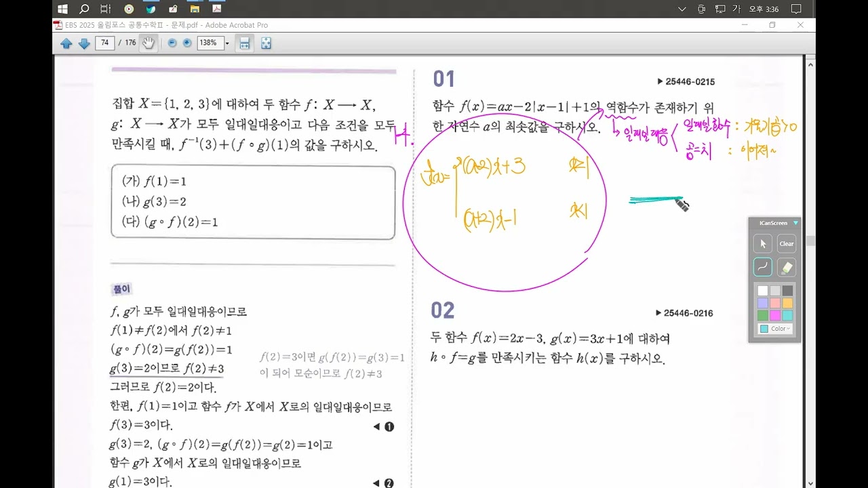
Task: Select the ICanScreen eraser tool
Action: point(787,267)
